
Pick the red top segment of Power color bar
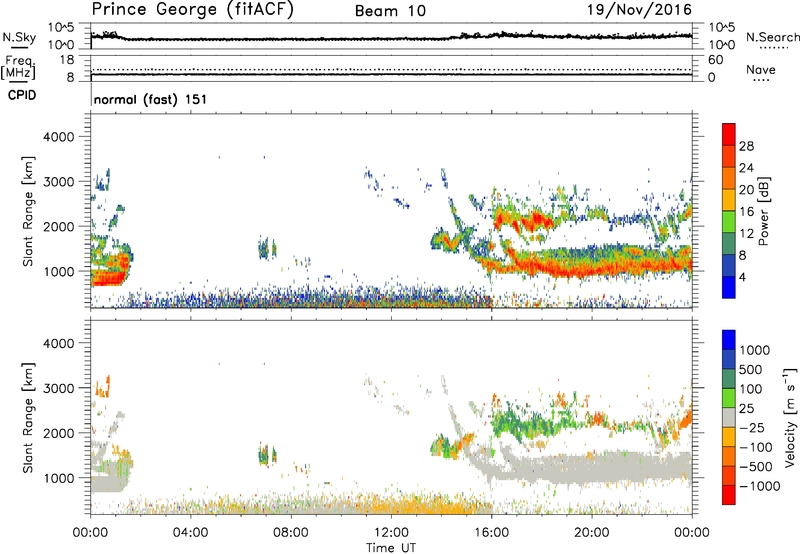(x=729, y=135)
